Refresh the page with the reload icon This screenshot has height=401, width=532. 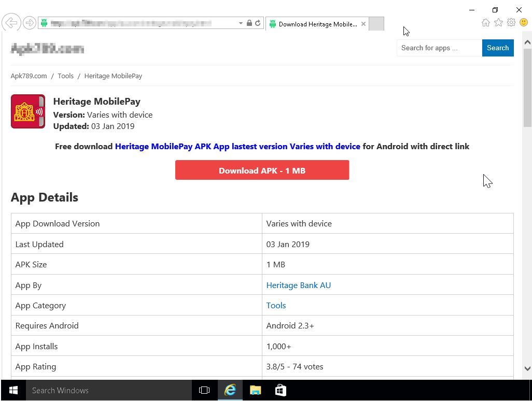(x=258, y=23)
